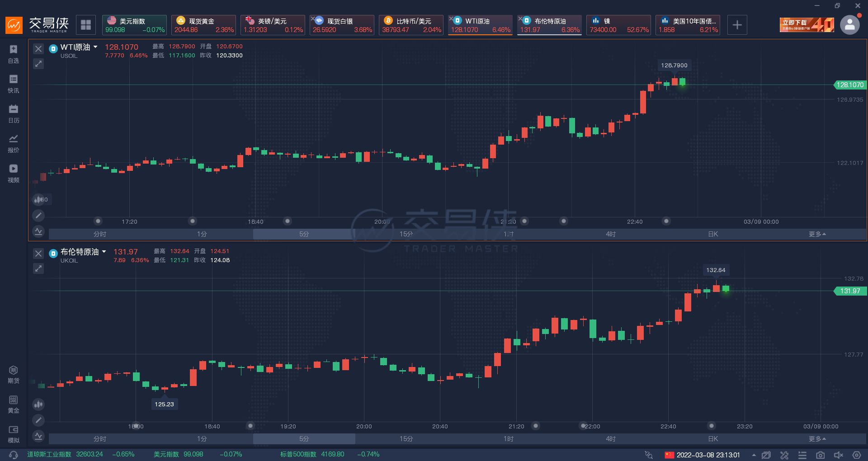Open the user account avatar
This screenshot has height=461, width=868.
click(x=849, y=25)
